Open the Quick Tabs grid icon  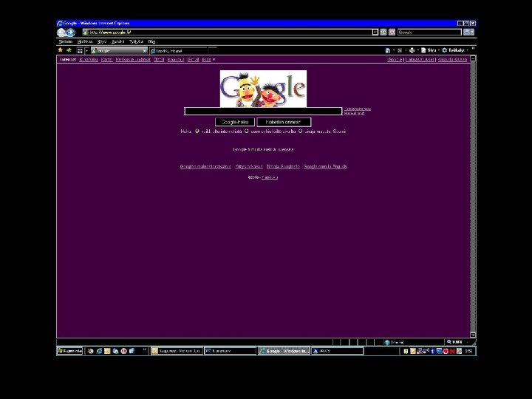(x=80, y=50)
